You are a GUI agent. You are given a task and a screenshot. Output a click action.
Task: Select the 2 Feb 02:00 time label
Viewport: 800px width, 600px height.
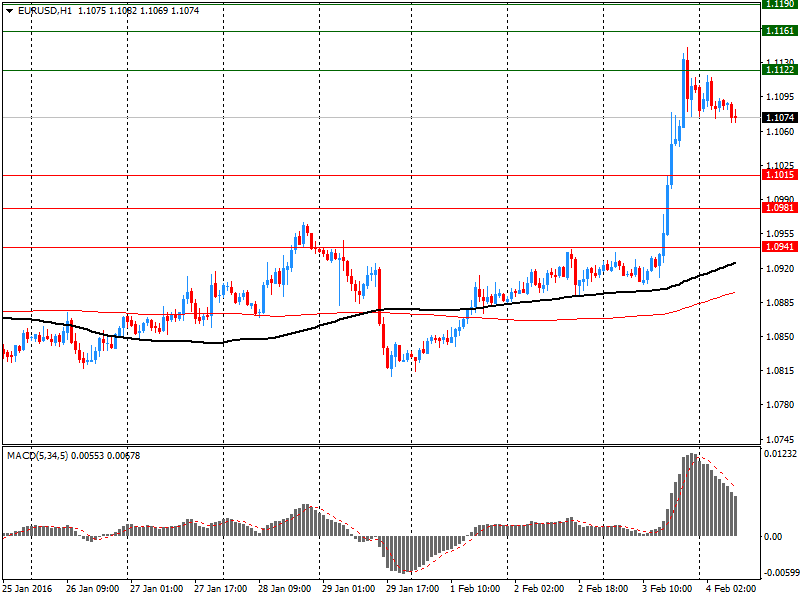tap(539, 589)
